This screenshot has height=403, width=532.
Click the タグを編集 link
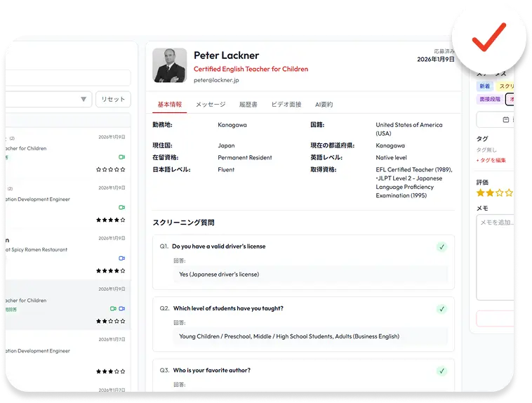[x=491, y=160]
